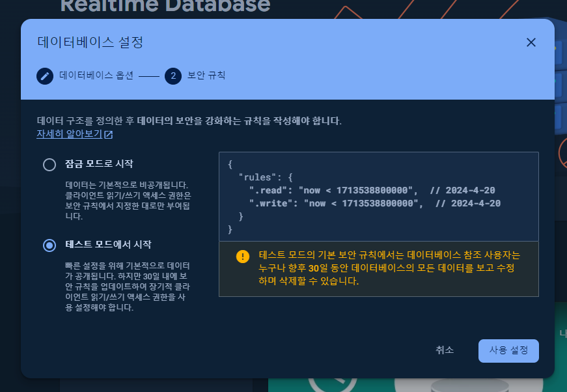This screenshot has width=567, height=392.
Task: Click the "rules": { line in code
Action: (x=266, y=177)
